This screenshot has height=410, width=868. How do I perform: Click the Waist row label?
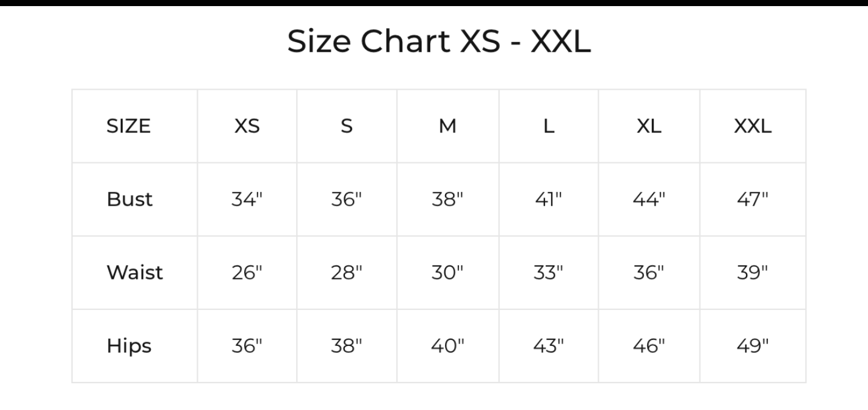tap(135, 273)
